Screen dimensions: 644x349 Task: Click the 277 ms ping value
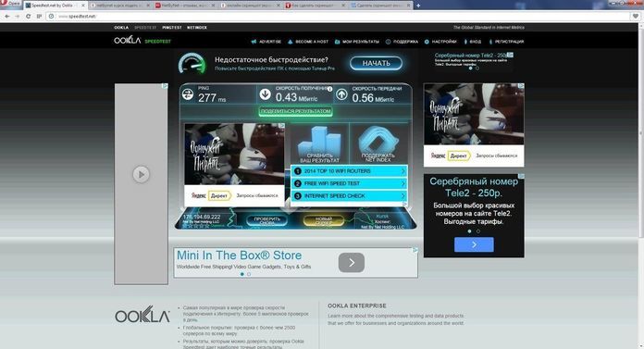[212, 98]
